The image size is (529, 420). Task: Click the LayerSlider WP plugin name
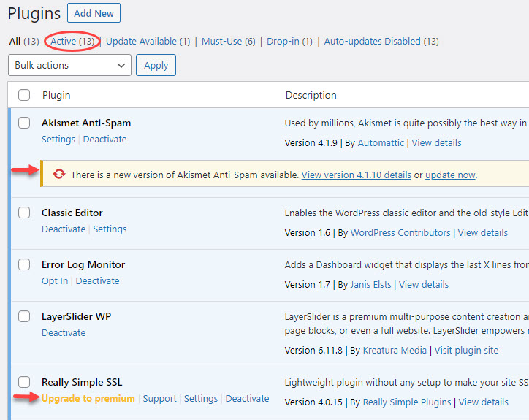(x=76, y=317)
